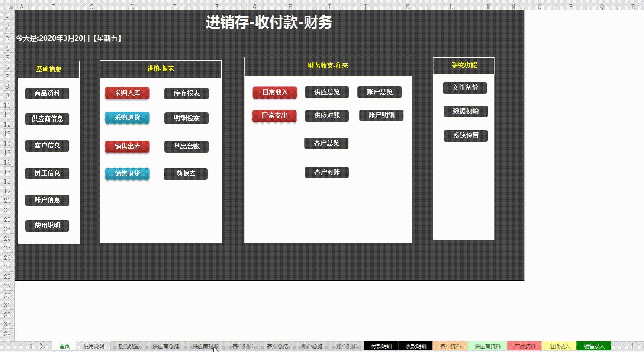Open the 库存报表 report
644x352 pixels.
(186, 93)
